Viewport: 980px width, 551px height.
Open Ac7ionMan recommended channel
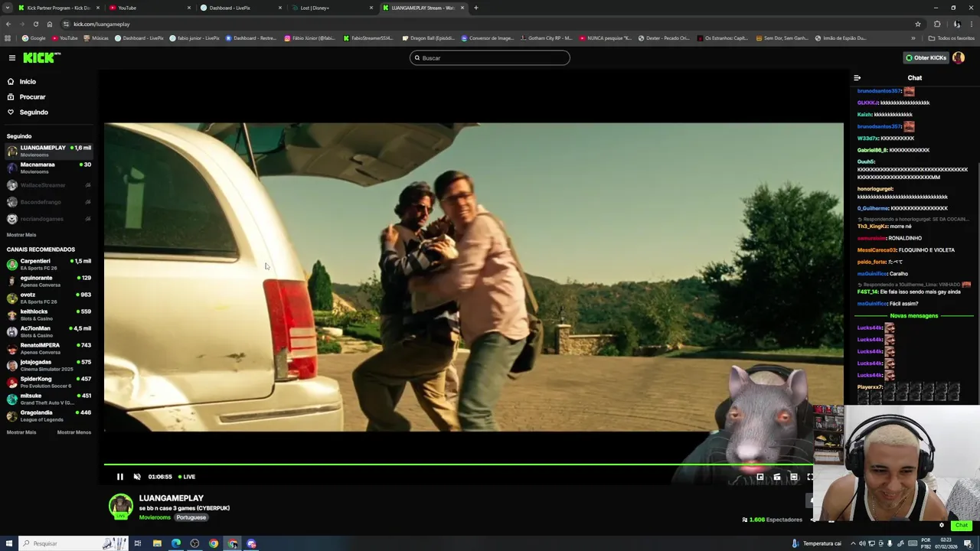point(49,331)
